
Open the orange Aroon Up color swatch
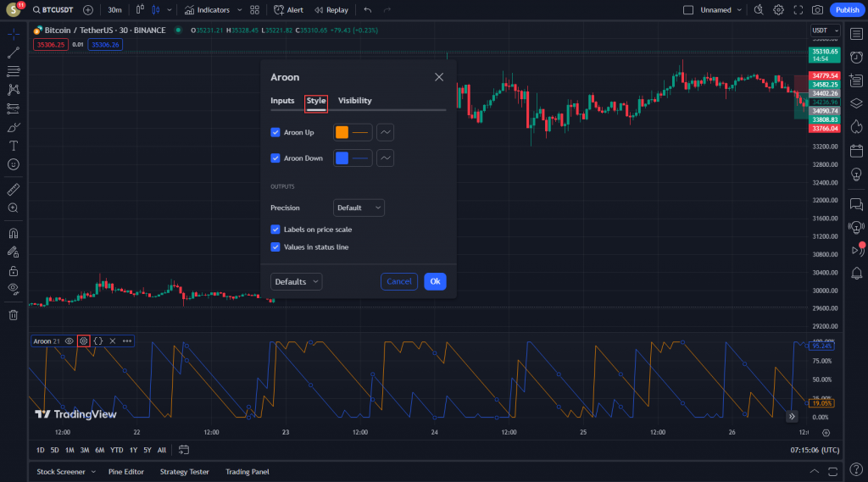click(342, 132)
